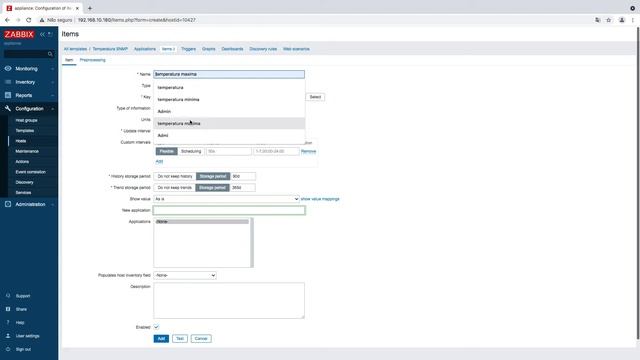Click Add link under custom intervals

click(159, 162)
